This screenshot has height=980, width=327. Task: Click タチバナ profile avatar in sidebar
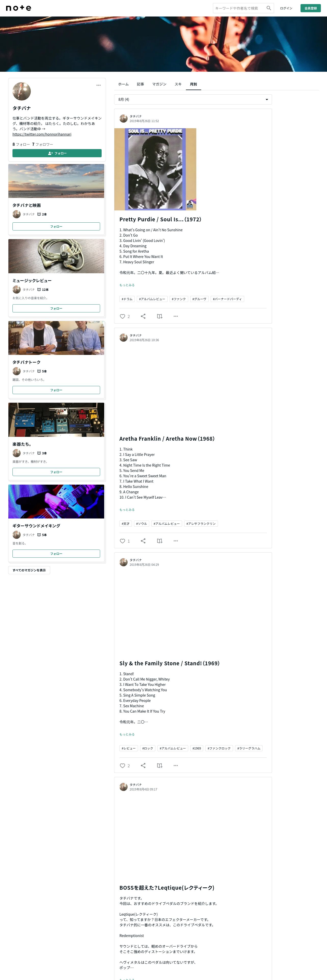(x=22, y=91)
